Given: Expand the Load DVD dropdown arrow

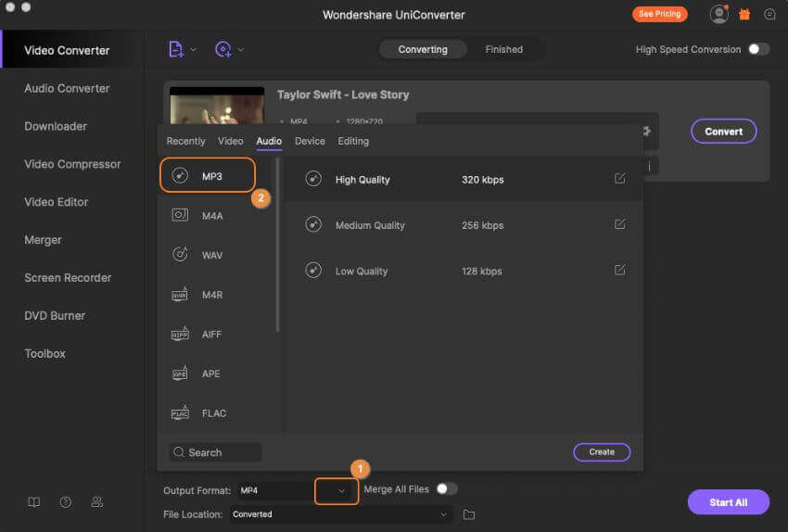Looking at the screenshot, I should [241, 49].
